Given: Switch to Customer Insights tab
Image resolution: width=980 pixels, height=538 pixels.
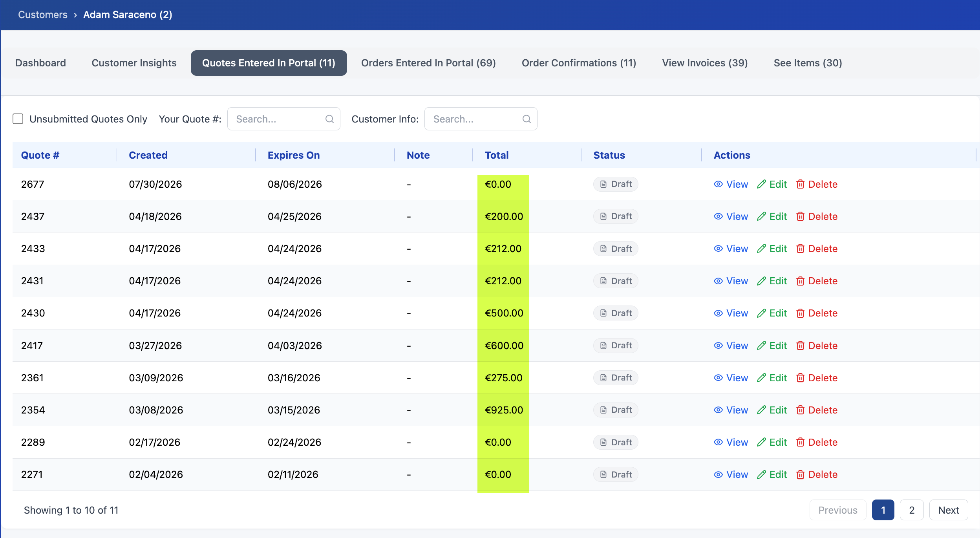Looking at the screenshot, I should 134,63.
